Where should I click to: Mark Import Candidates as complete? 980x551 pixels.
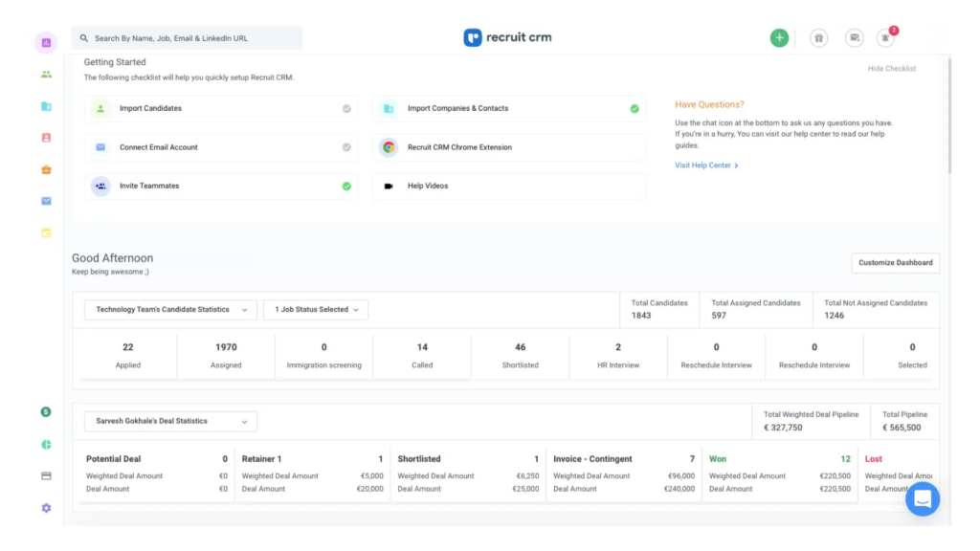[x=346, y=108]
